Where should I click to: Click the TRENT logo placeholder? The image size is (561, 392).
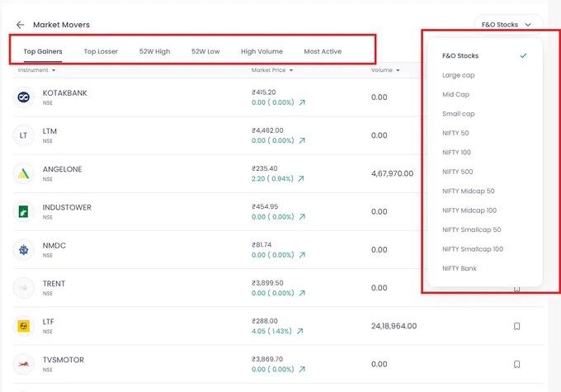pyautogui.click(x=24, y=288)
